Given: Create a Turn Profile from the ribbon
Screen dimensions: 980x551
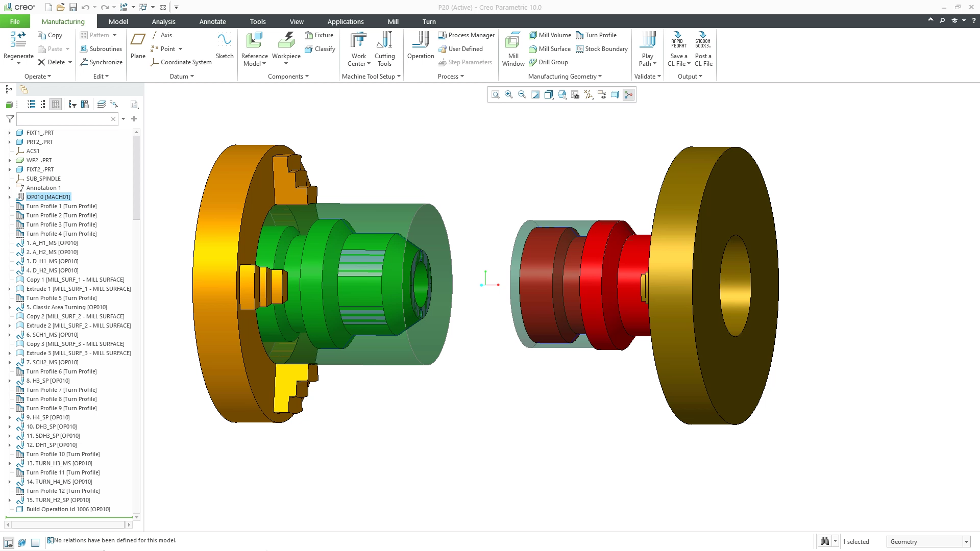Looking at the screenshot, I should pyautogui.click(x=596, y=35).
